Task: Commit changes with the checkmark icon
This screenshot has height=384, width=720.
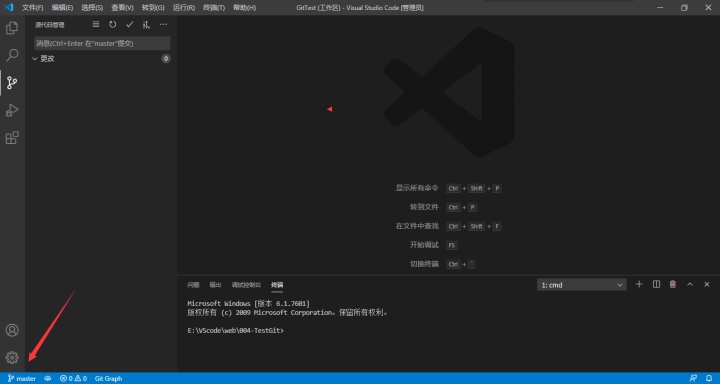Action: [129, 25]
